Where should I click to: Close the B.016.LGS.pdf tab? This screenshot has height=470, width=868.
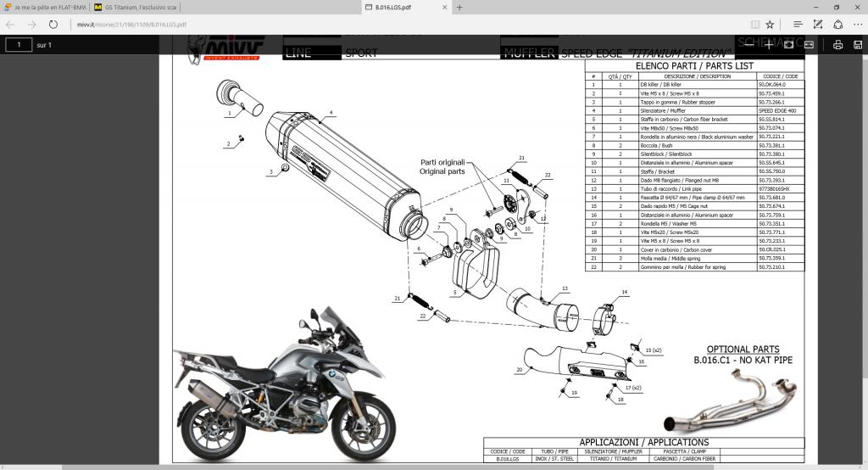click(x=444, y=7)
